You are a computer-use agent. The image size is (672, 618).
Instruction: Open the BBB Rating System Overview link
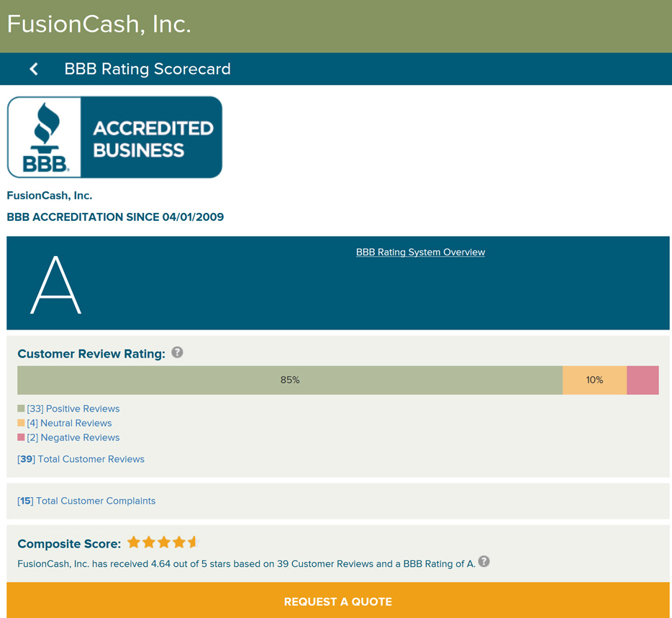click(x=420, y=252)
